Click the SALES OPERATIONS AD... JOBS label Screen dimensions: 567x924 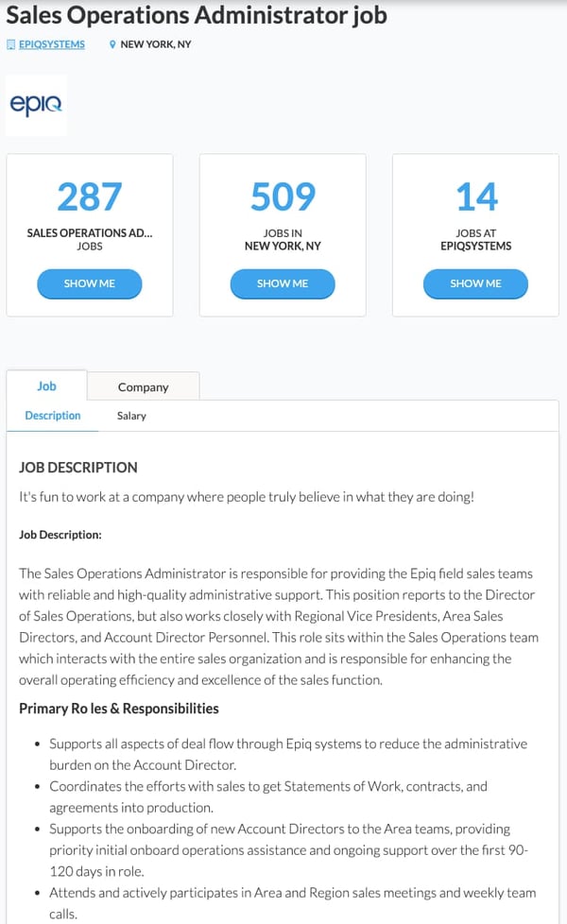(x=90, y=239)
